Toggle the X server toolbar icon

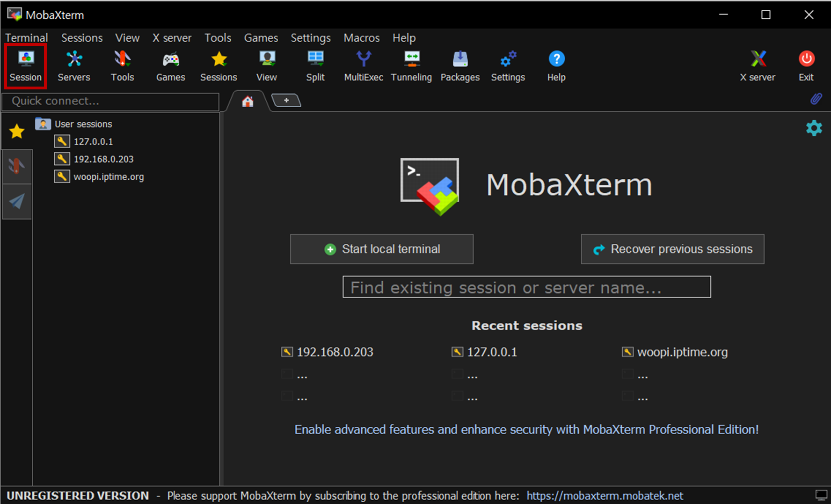pos(758,66)
